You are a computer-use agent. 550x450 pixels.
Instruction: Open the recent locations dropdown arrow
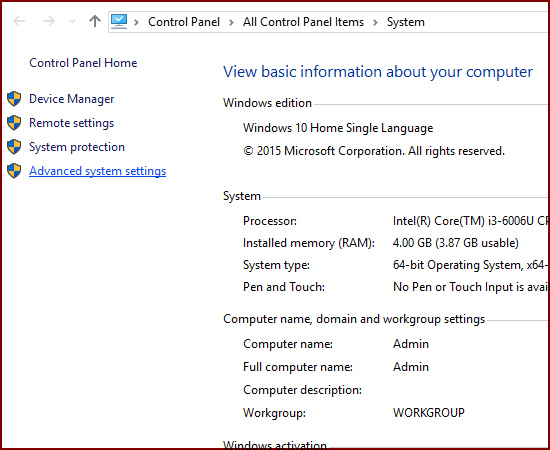point(72,22)
